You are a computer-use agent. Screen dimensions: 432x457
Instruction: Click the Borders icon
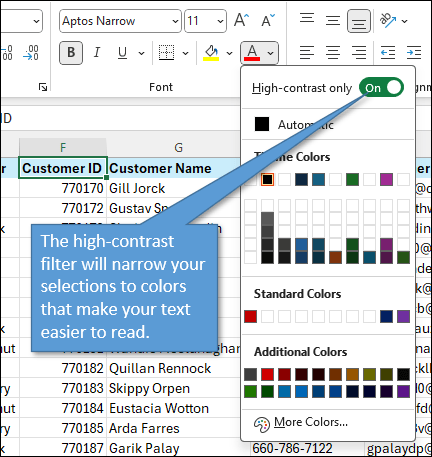pyautogui.click(x=166, y=53)
